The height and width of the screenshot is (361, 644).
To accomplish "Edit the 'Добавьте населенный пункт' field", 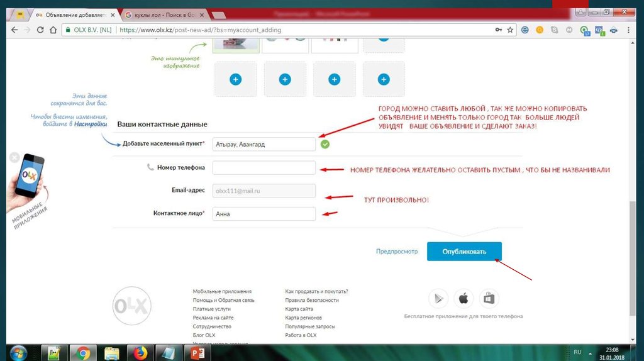I will [264, 144].
